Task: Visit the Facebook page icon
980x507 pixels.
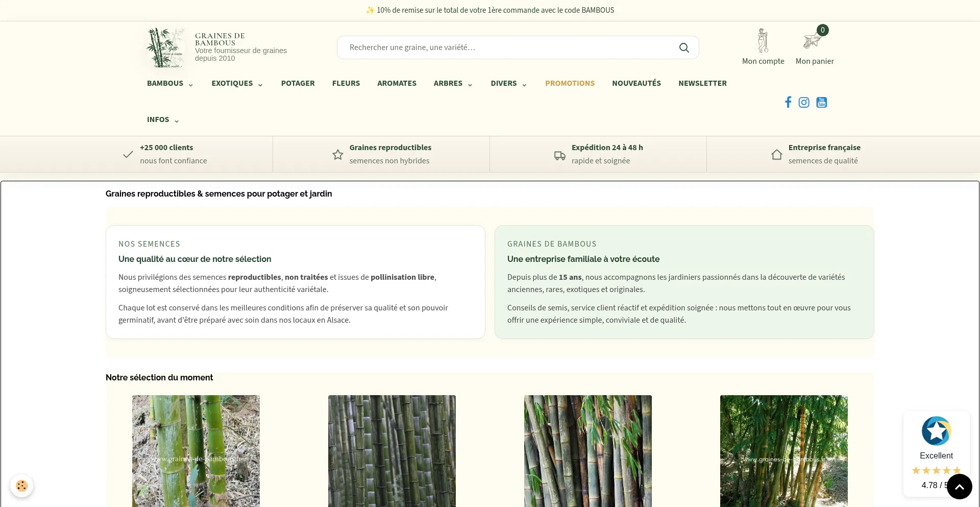Action: [x=788, y=102]
